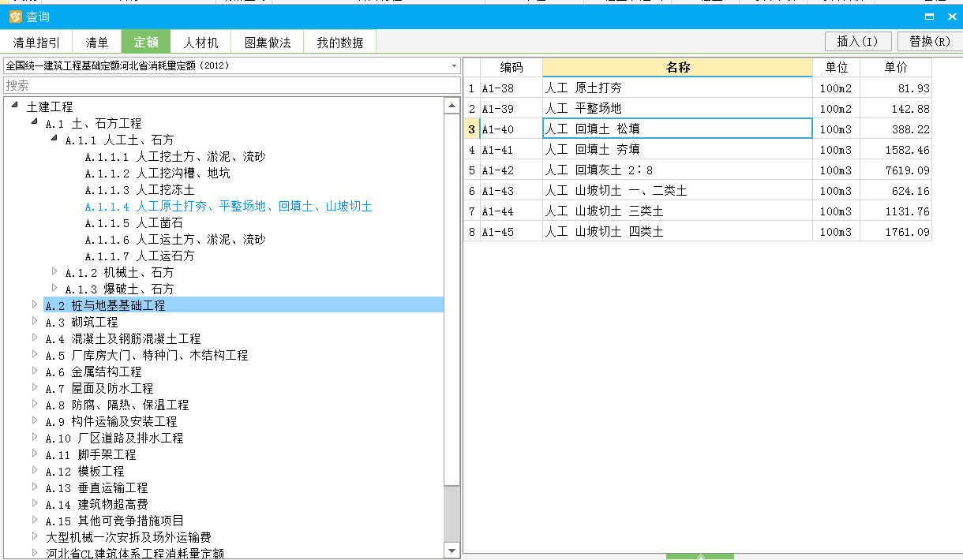Viewport: 963px width, 560px height.
Task: Click code cell A1-45
Action: pyautogui.click(x=511, y=231)
